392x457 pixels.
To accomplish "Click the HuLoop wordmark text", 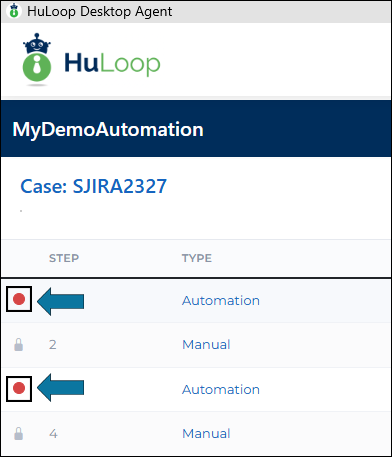I will click(112, 63).
